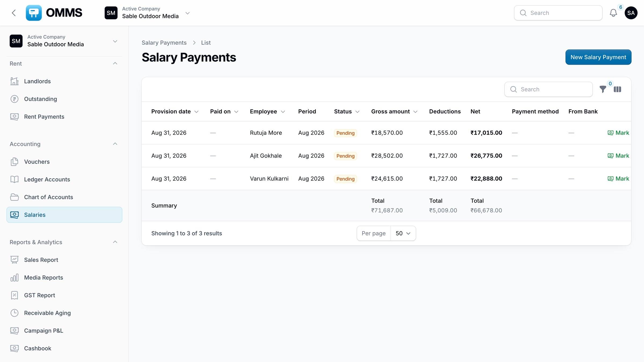Click GST Report receipt icon
Image resolution: width=644 pixels, height=362 pixels.
pyautogui.click(x=14, y=295)
